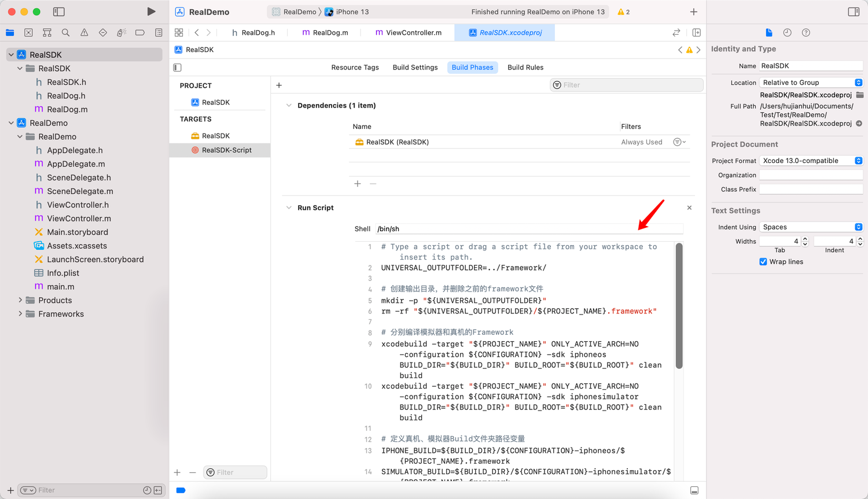The height and width of the screenshot is (499, 868).
Task: Delete the Run Script phase
Action: pos(689,208)
